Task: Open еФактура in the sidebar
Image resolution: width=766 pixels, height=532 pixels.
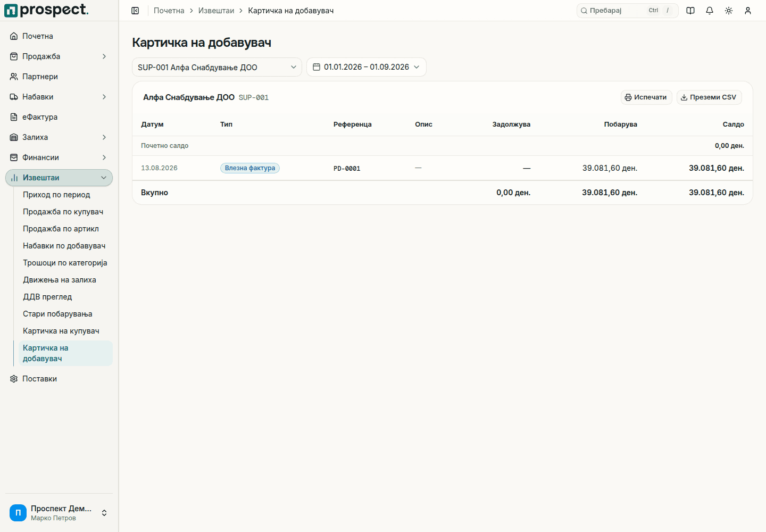Action: pos(59,117)
